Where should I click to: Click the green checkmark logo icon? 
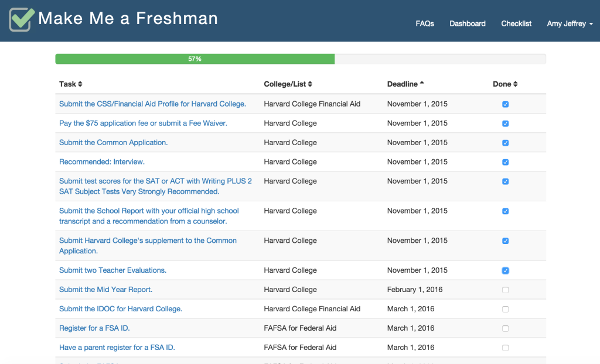20,19
